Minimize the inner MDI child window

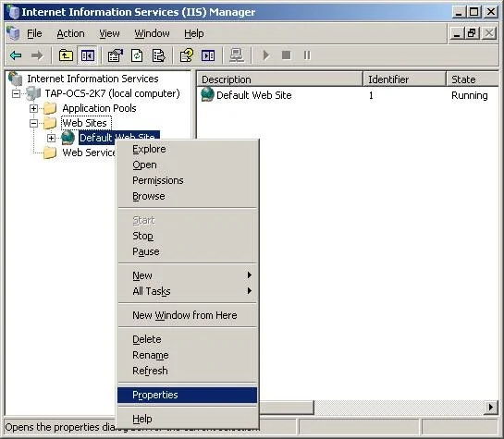pyautogui.click(x=457, y=33)
